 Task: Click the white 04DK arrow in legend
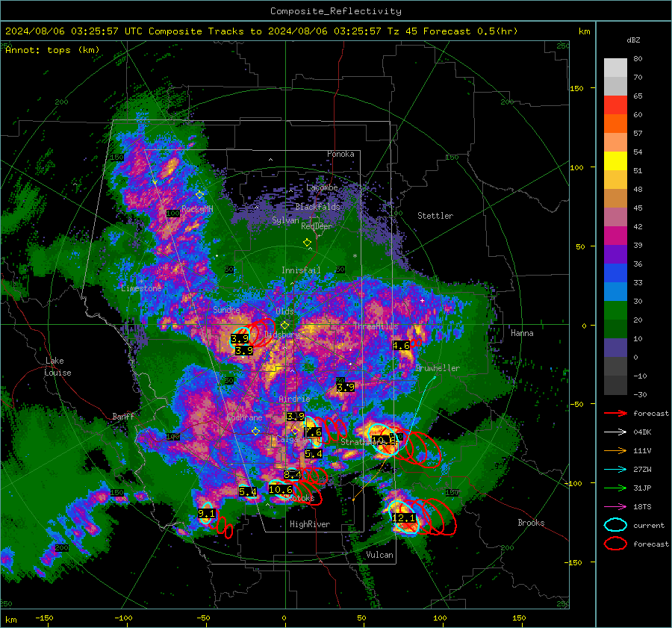(x=615, y=432)
